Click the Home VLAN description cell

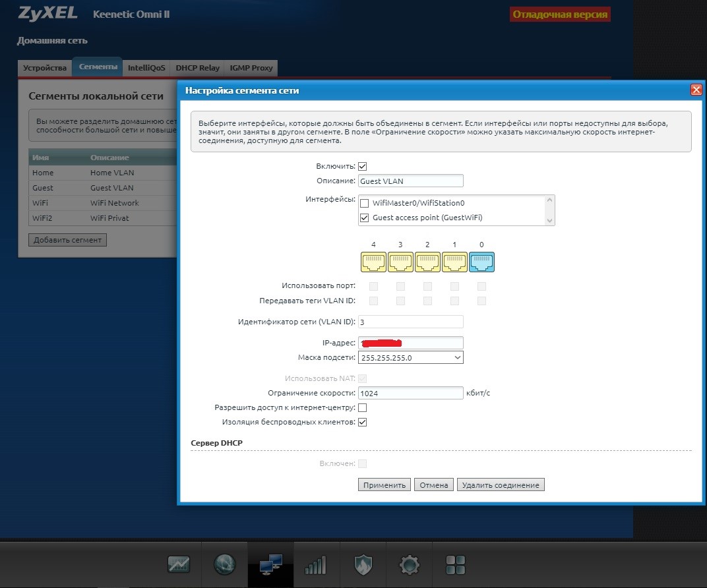click(112, 173)
